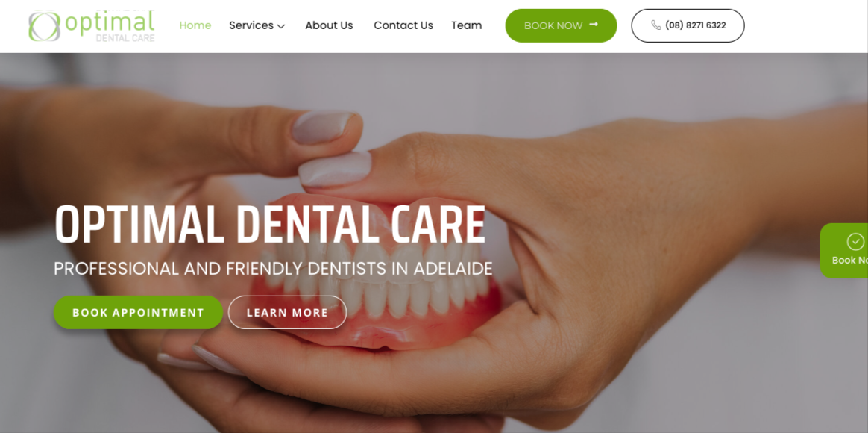The height and width of the screenshot is (433, 868).
Task: Click the checkmark circle icon on side tab
Action: [855, 242]
